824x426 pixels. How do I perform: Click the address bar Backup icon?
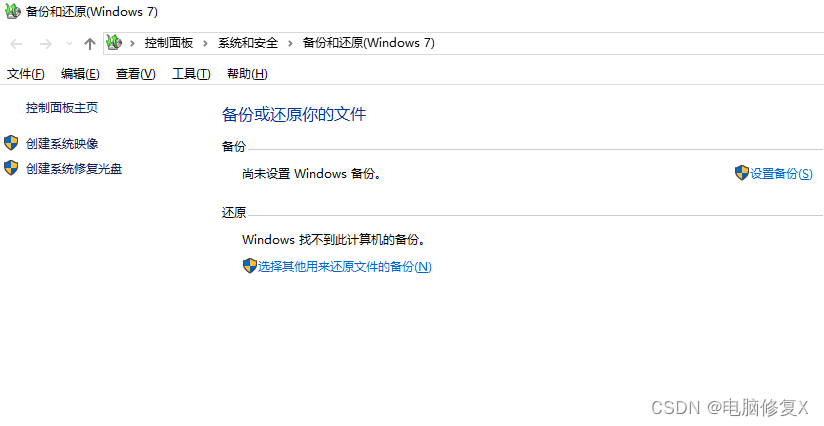pyautogui.click(x=114, y=43)
